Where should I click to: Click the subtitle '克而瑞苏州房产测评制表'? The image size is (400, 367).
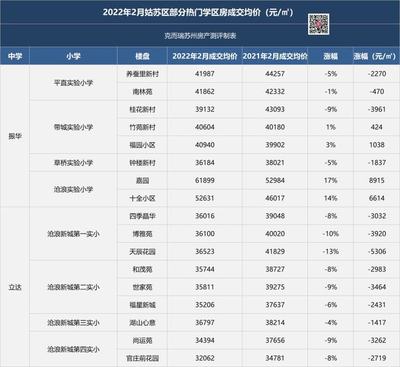click(200, 36)
